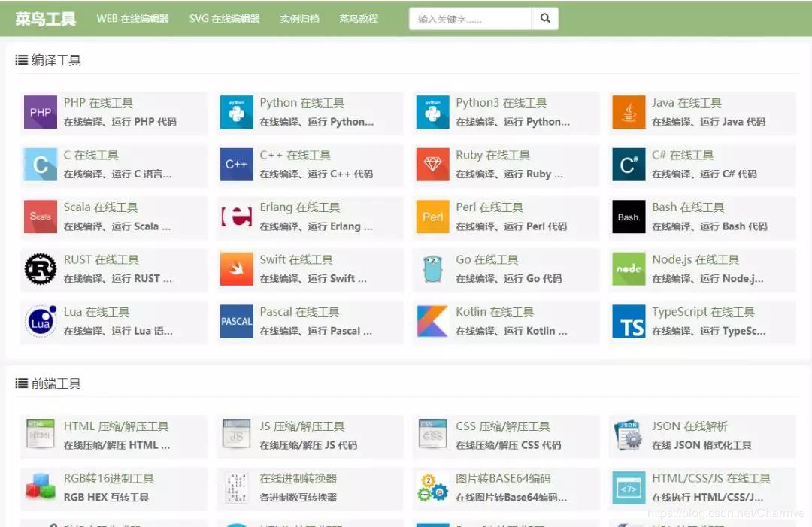Click the 各进制数互转换器 description

298,497
